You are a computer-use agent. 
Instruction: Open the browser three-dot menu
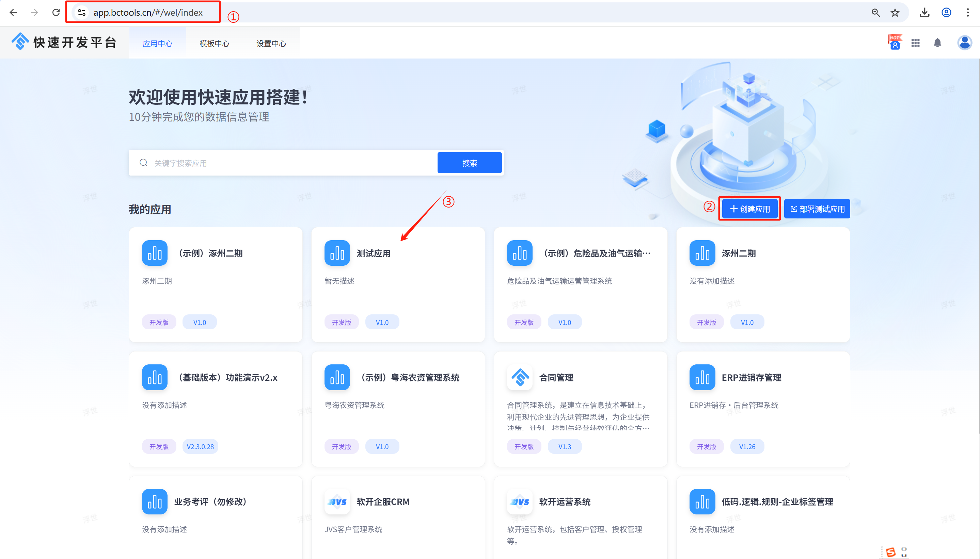tap(968, 13)
